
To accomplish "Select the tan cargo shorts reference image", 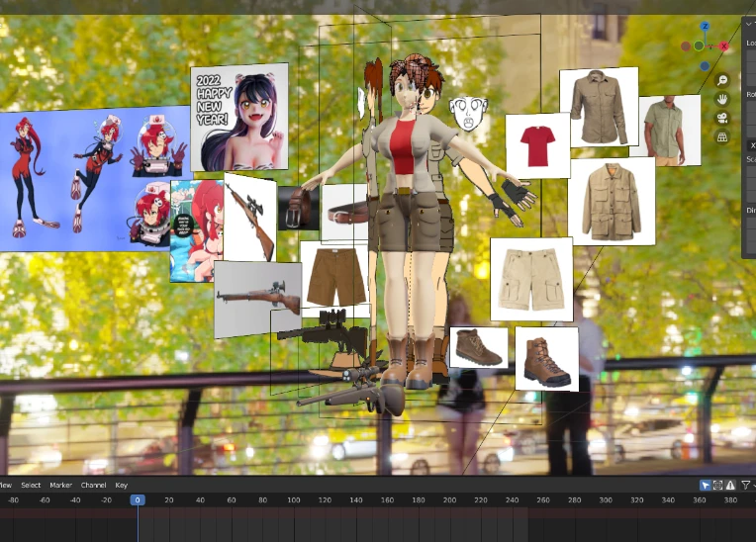I will click(530, 280).
